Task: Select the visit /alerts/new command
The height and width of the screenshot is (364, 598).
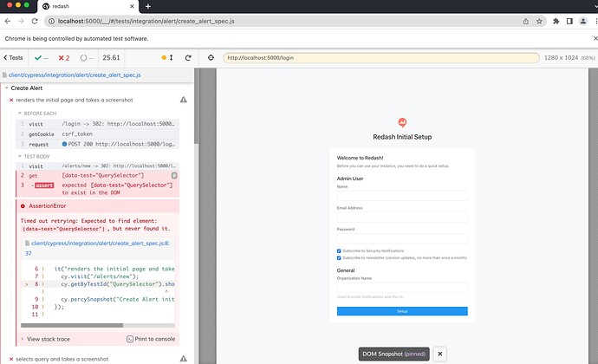Action: pos(98,166)
